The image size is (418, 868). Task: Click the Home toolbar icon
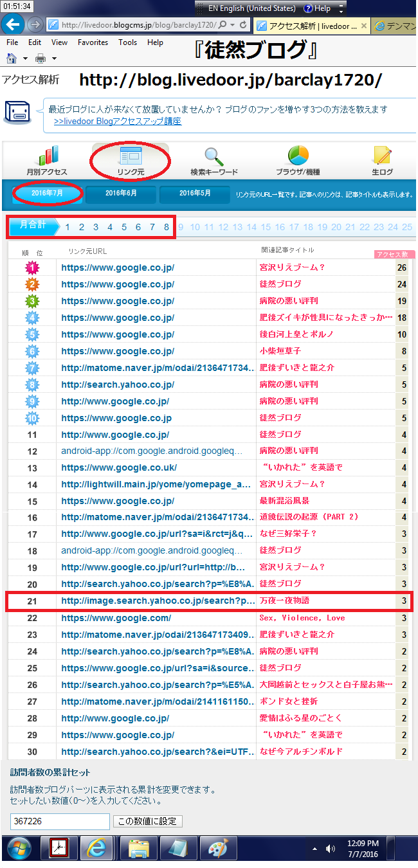click(12, 59)
